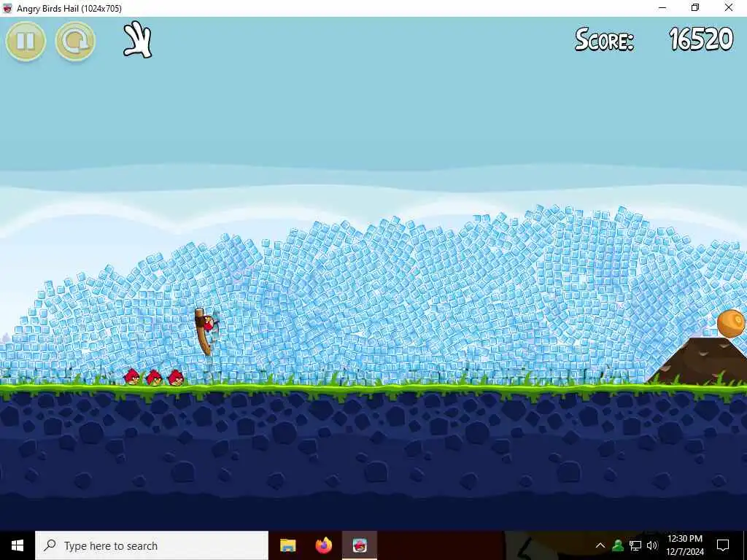747x560 pixels.
Task: Restart the level with the circular arrow button
Action: point(75,41)
